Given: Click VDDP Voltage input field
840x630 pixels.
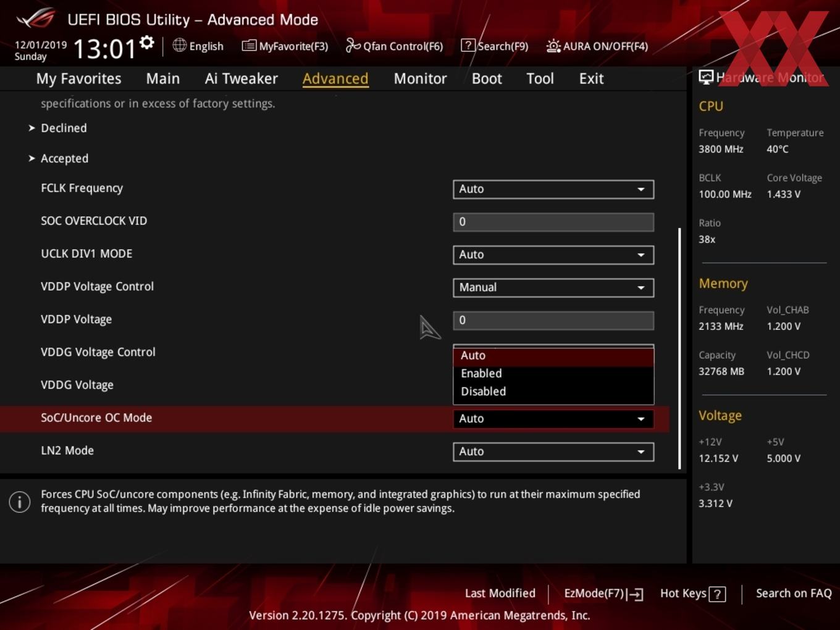Looking at the screenshot, I should tap(553, 320).
